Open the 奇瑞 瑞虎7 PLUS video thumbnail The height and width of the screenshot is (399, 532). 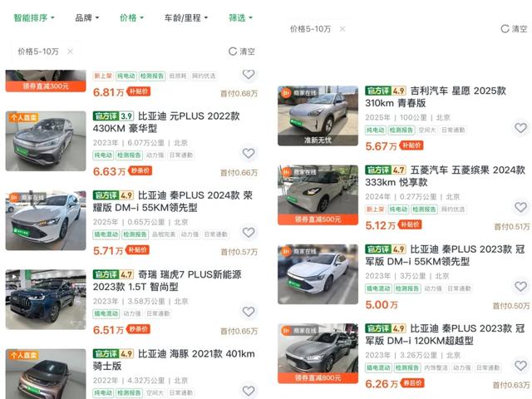(46, 299)
